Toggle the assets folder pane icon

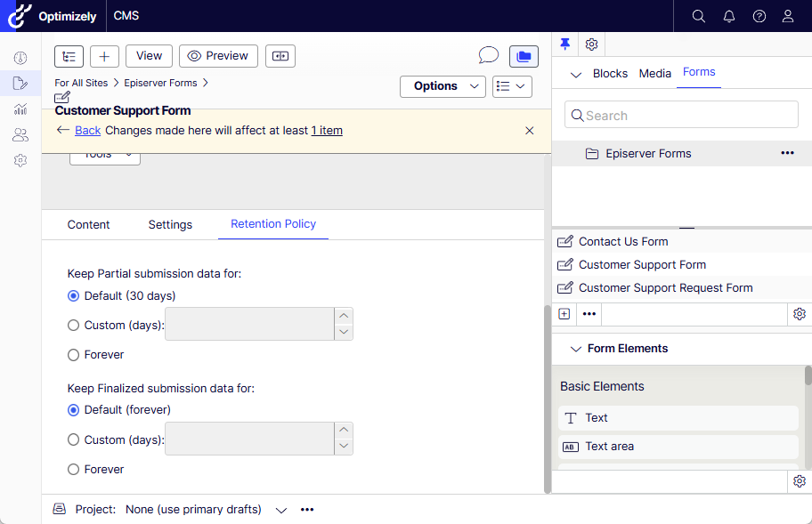coord(524,56)
